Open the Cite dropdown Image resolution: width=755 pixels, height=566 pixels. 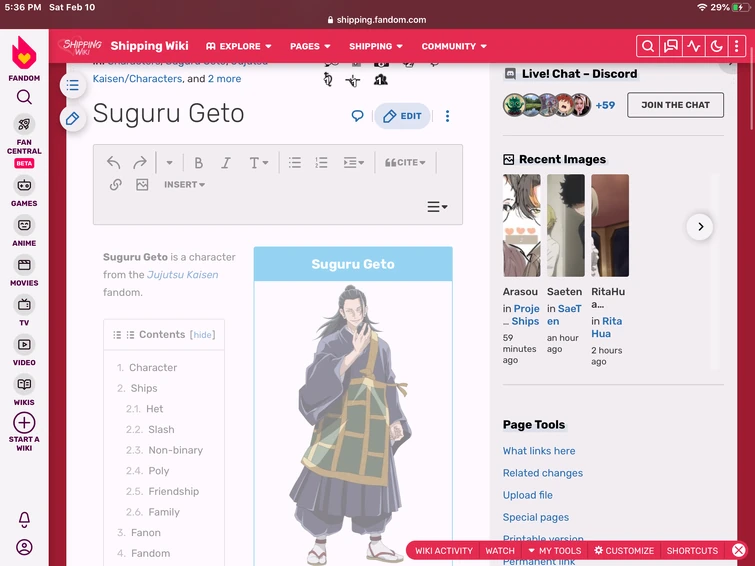coord(405,163)
